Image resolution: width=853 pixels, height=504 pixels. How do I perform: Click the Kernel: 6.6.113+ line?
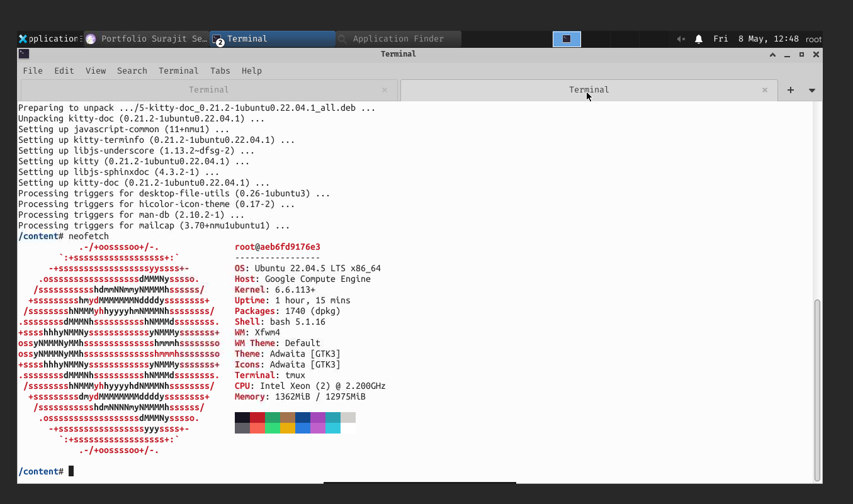(275, 289)
